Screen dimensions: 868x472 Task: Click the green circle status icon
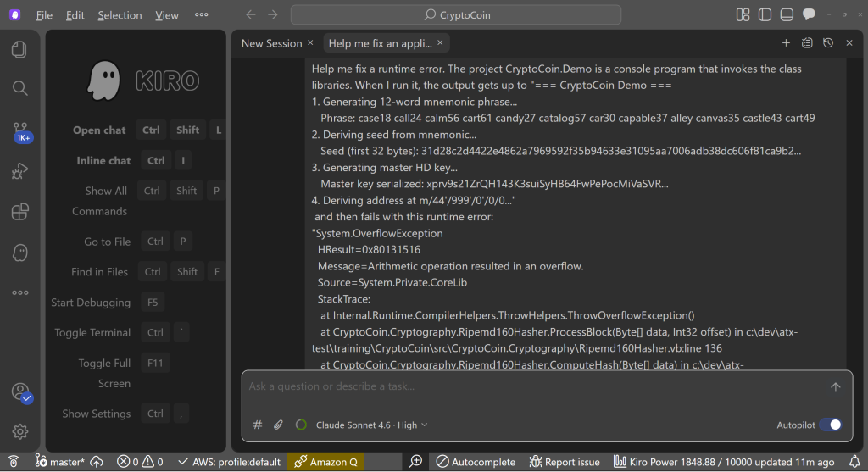click(301, 425)
